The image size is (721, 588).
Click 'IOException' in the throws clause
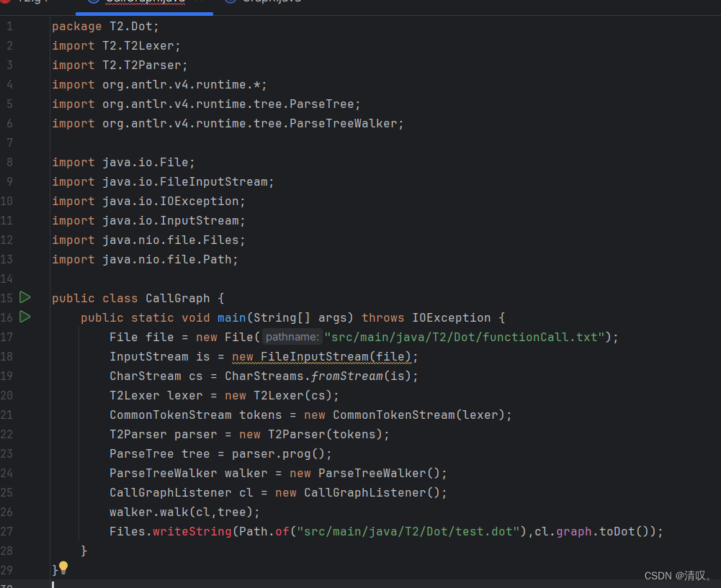pos(452,318)
